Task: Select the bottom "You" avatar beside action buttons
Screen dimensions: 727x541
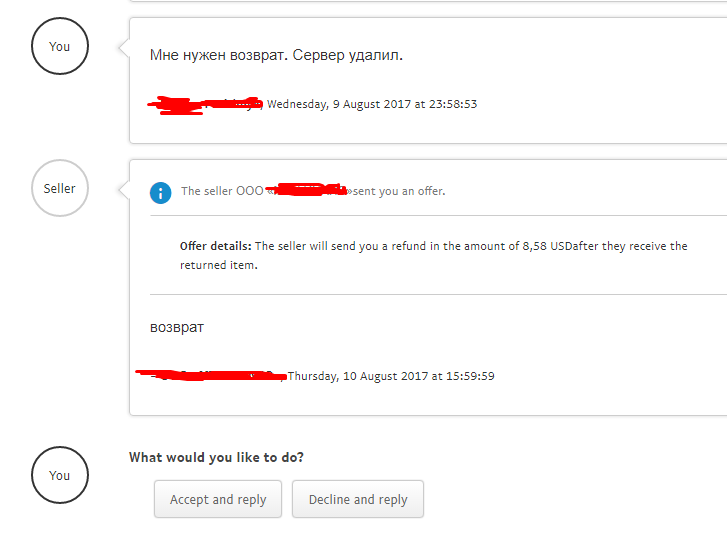Action: [60, 475]
